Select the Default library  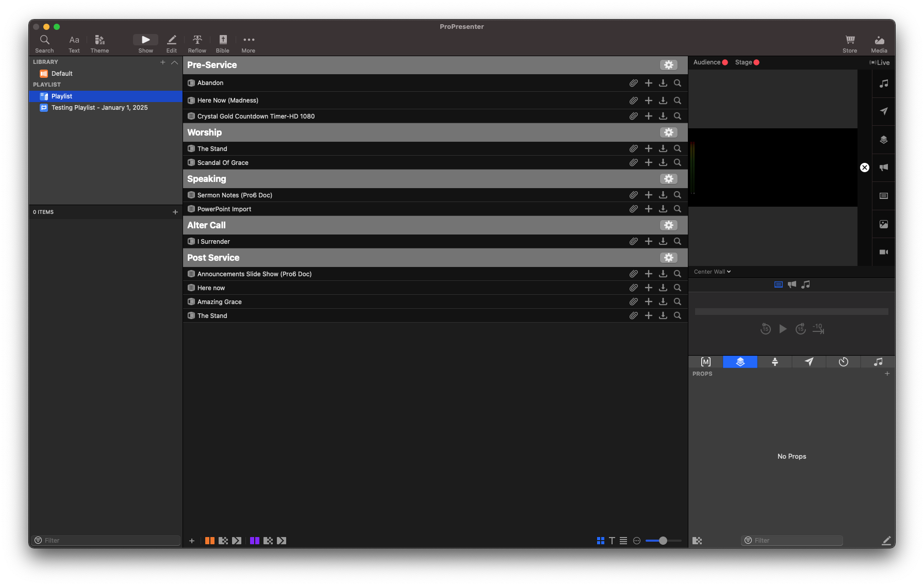tap(106, 74)
